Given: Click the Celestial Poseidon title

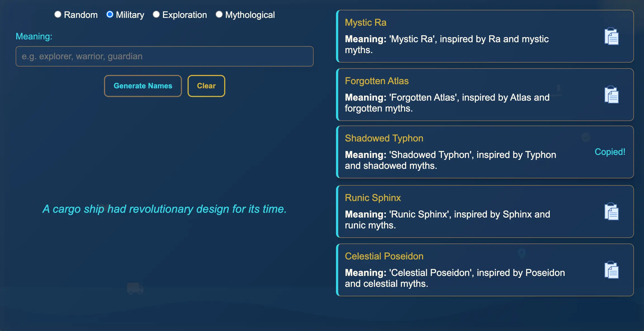Looking at the screenshot, I should 384,256.
